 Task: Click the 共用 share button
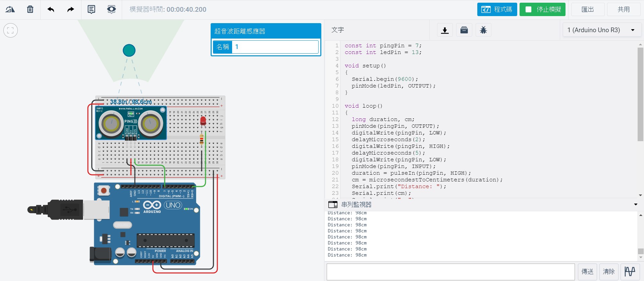[624, 9]
